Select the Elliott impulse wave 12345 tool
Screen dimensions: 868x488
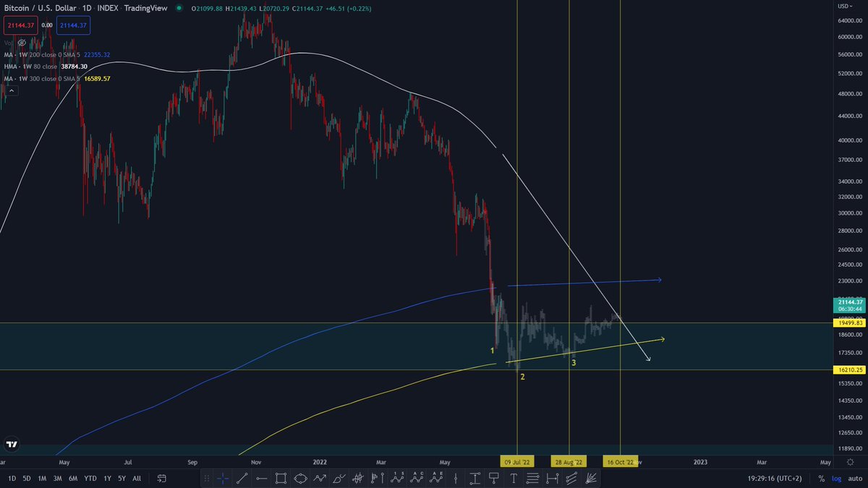pyautogui.click(x=397, y=478)
